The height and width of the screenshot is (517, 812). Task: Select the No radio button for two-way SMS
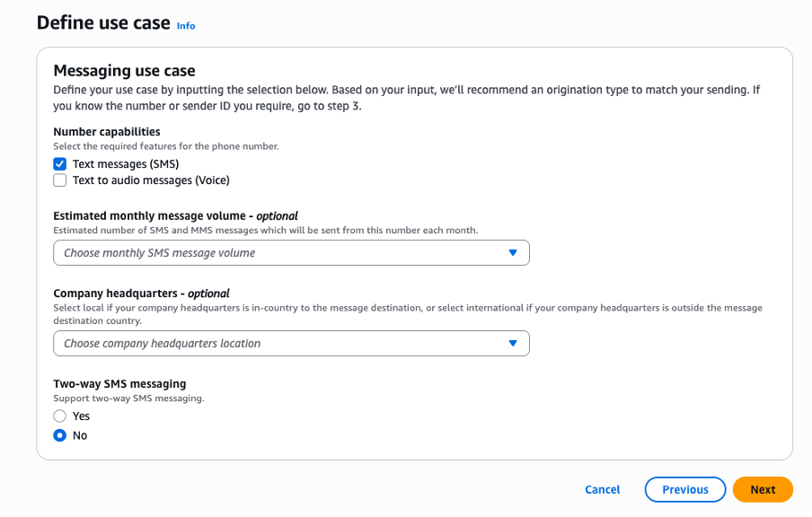60,435
